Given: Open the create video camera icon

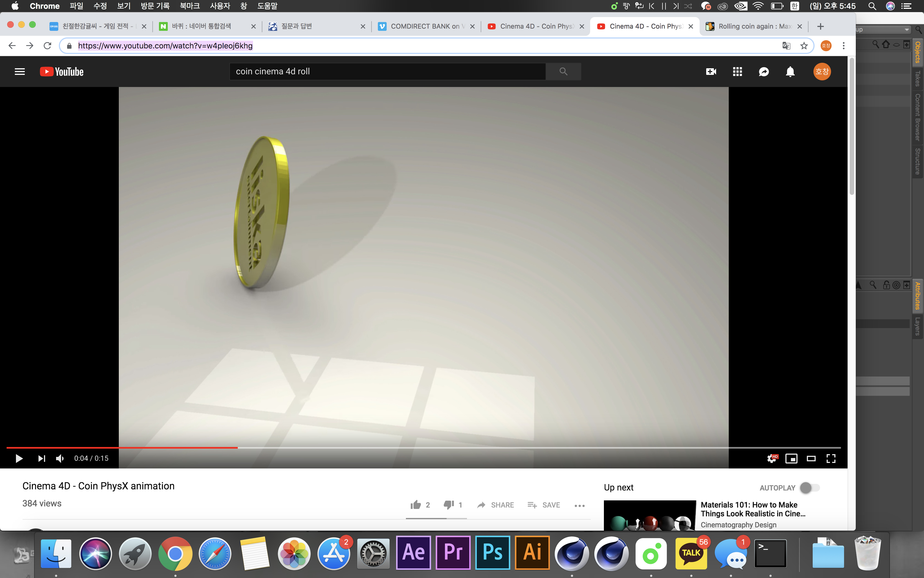Looking at the screenshot, I should pyautogui.click(x=711, y=72).
